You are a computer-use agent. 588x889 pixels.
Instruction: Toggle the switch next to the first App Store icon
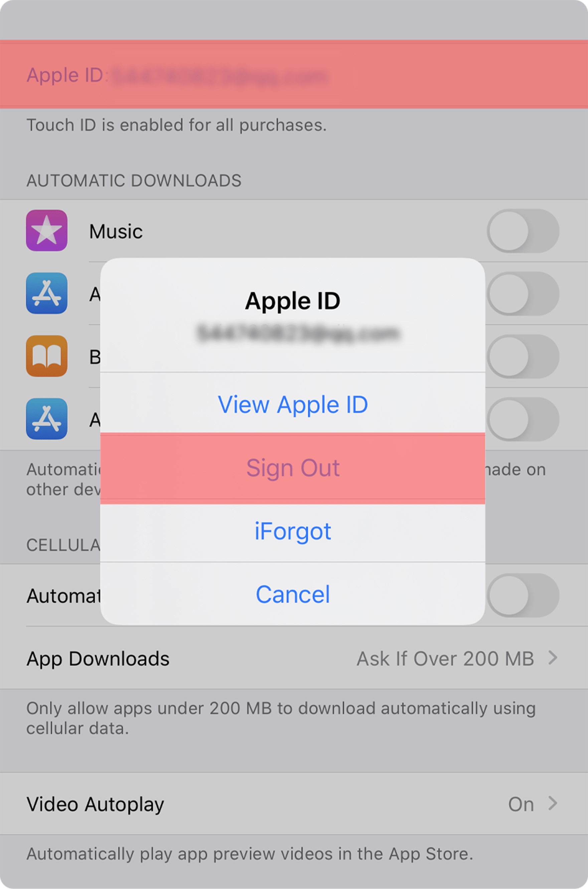click(523, 293)
